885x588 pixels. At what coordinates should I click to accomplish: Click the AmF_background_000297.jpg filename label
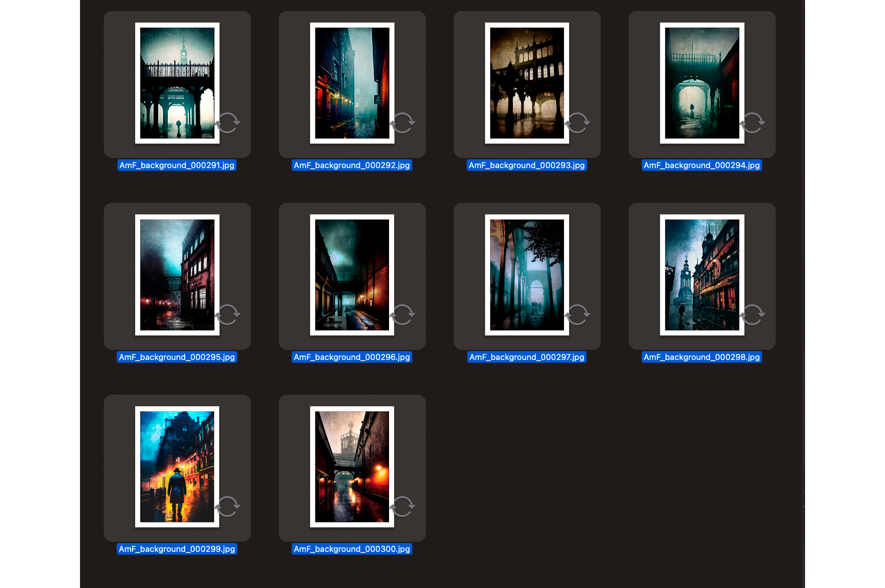click(x=527, y=357)
